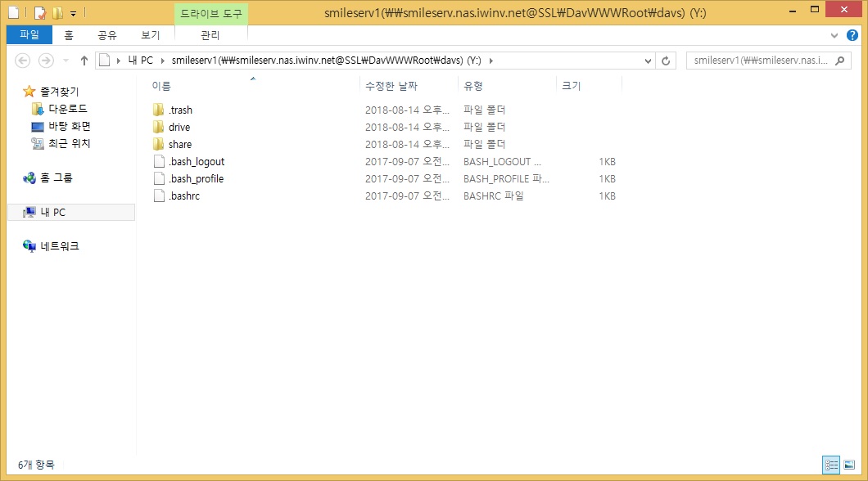Image resolution: width=868 pixels, height=481 pixels.
Task: Click the 6개 항목 status text
Action: point(36,465)
